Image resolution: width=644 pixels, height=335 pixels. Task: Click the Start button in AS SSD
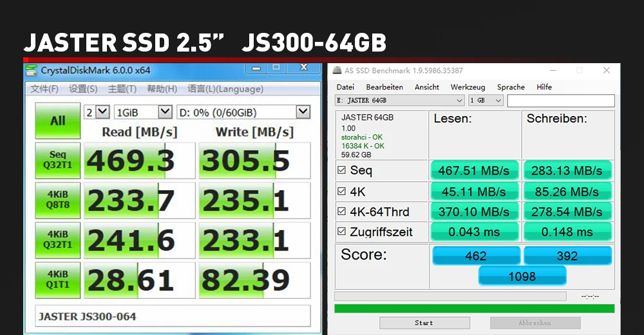pyautogui.click(x=424, y=323)
